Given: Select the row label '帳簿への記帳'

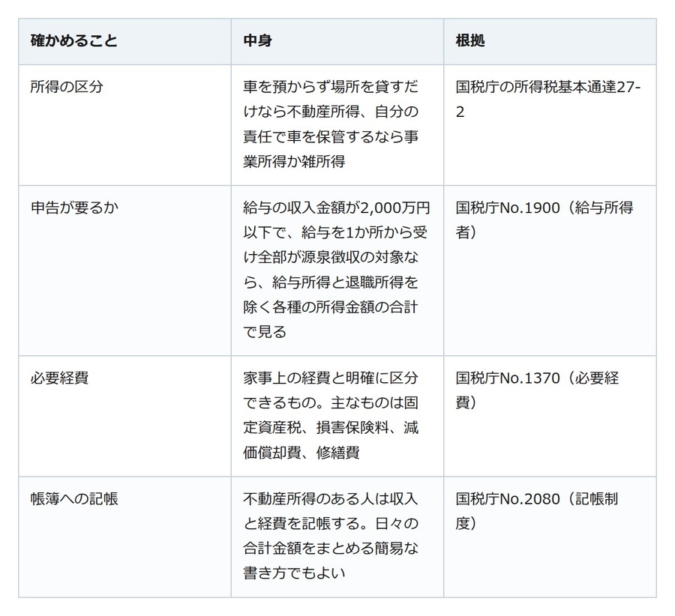Looking at the screenshot, I should (x=74, y=499).
